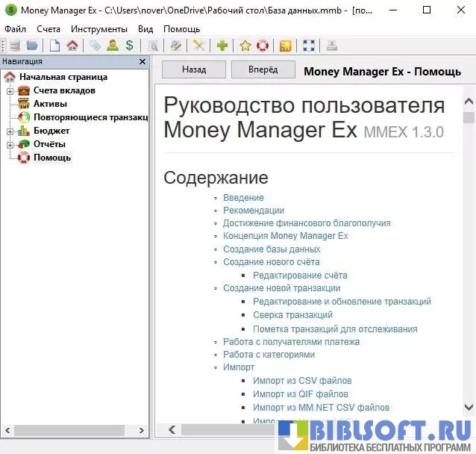Open the Инструменты menu
Viewport: 476px width, 454px height.
click(x=98, y=28)
